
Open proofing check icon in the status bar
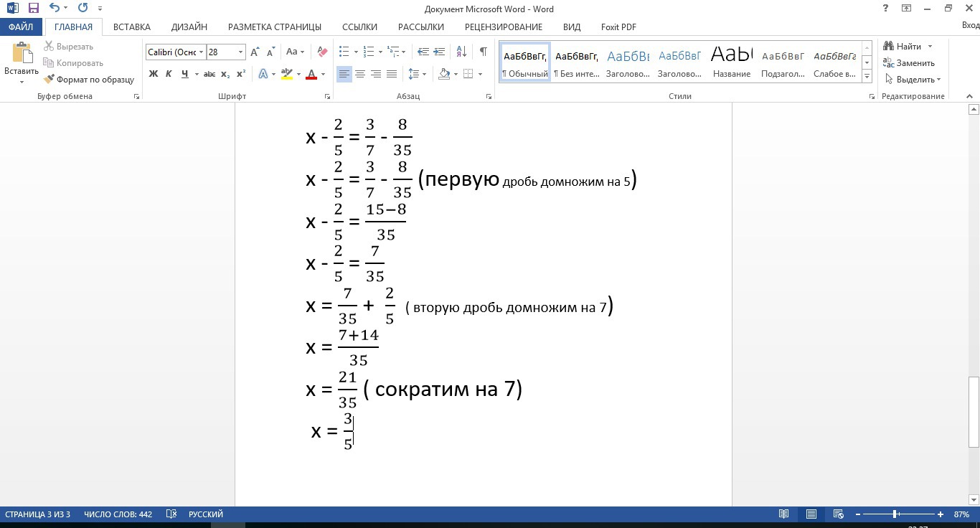click(171, 514)
